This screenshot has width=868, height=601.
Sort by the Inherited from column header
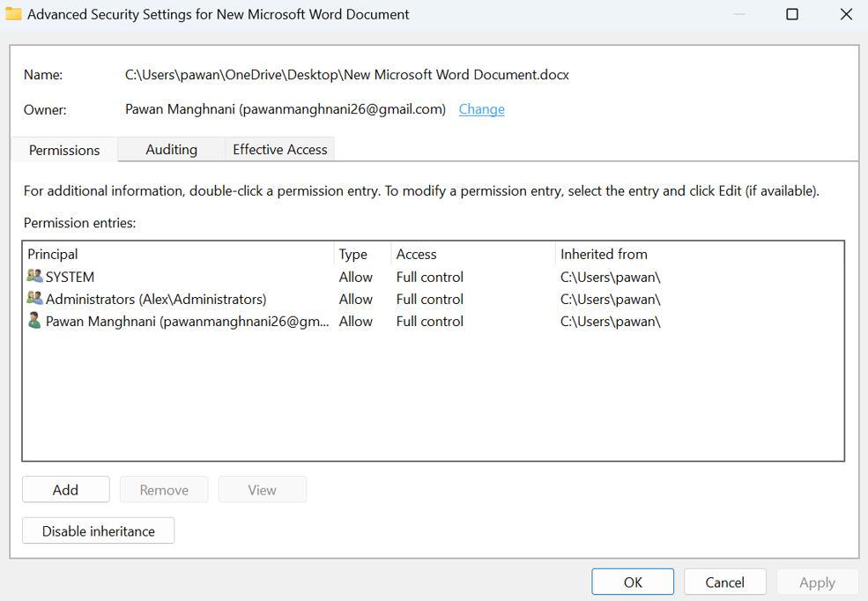604,254
